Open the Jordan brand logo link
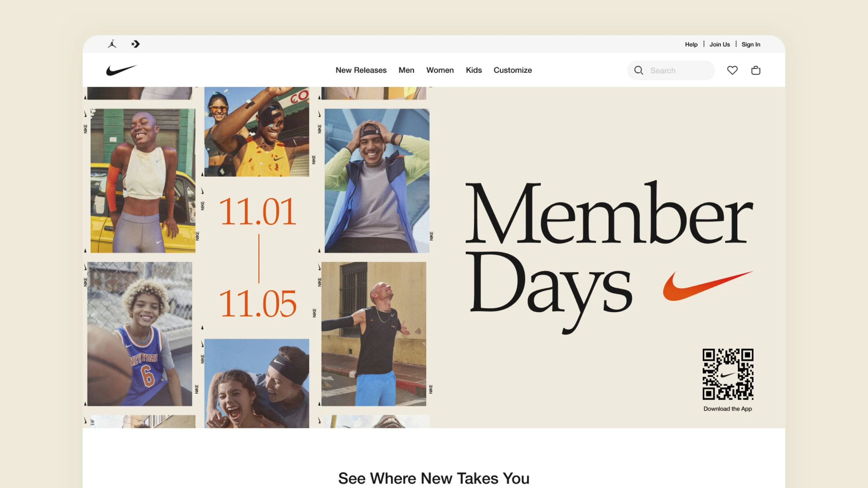Screen dimensions: 868x488 coord(112,44)
